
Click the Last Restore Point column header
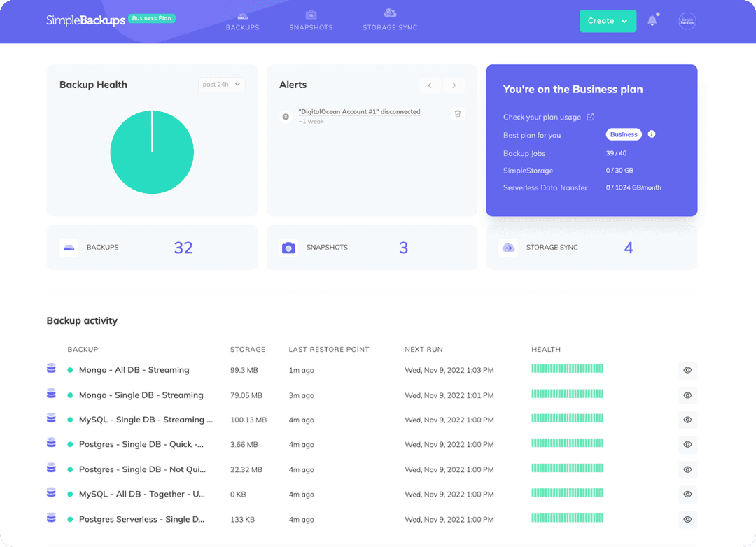(329, 350)
